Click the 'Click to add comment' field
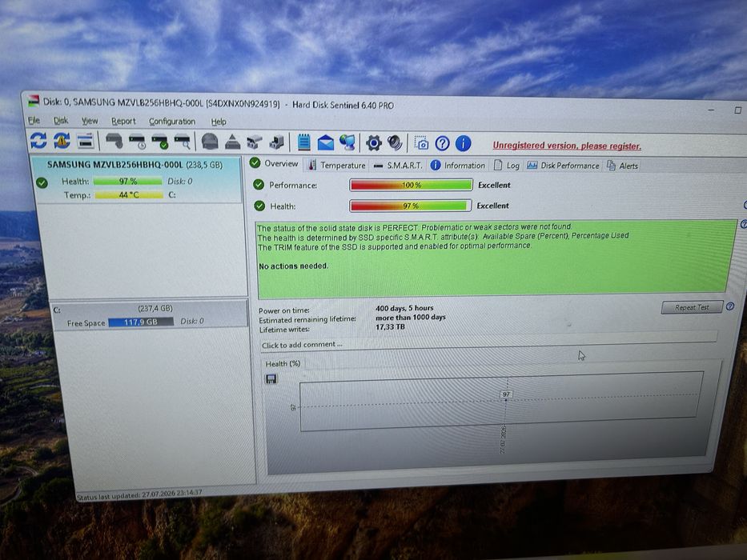The height and width of the screenshot is (560, 747). click(x=488, y=341)
